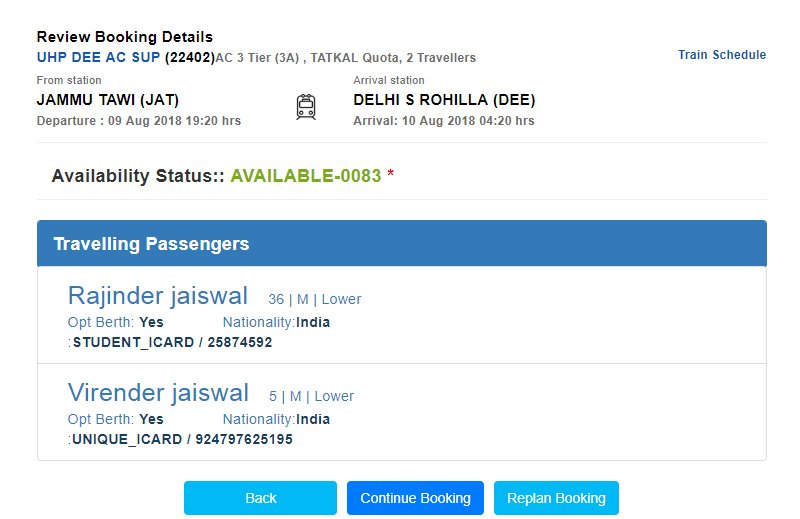Screen dimensions: 800x519
Task: Click DELHI S ROHILLA (DEE) station name
Action: click(444, 100)
